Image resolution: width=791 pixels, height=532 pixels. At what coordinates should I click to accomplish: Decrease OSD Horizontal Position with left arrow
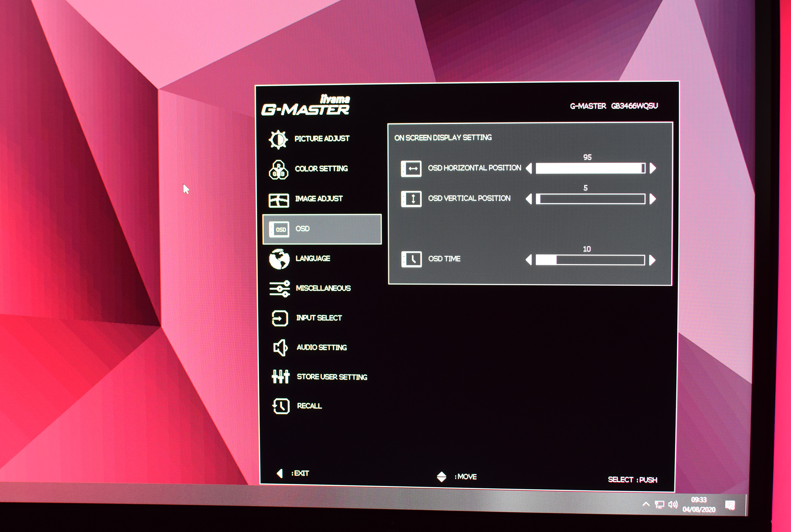[x=529, y=168]
